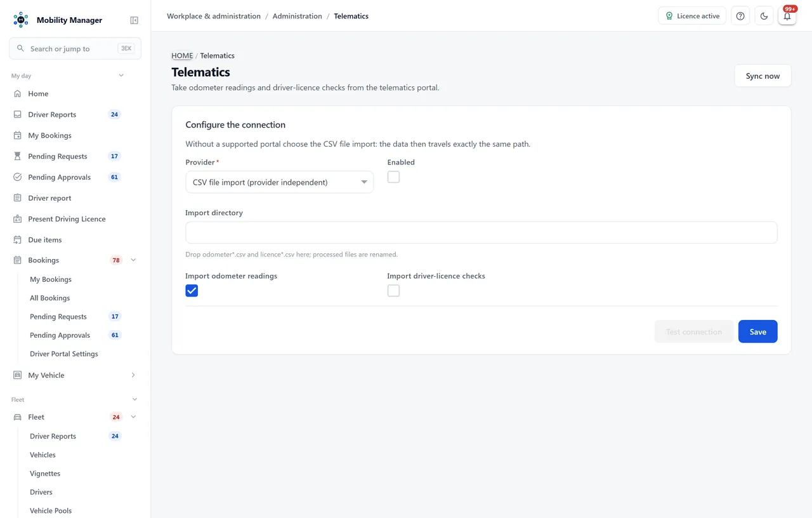Image resolution: width=812 pixels, height=518 pixels.
Task: Open notifications bell icon
Action: click(787, 16)
